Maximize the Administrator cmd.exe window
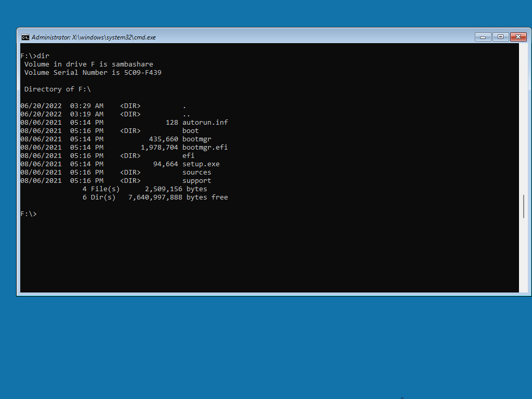The width and height of the screenshot is (532, 399). [x=500, y=37]
